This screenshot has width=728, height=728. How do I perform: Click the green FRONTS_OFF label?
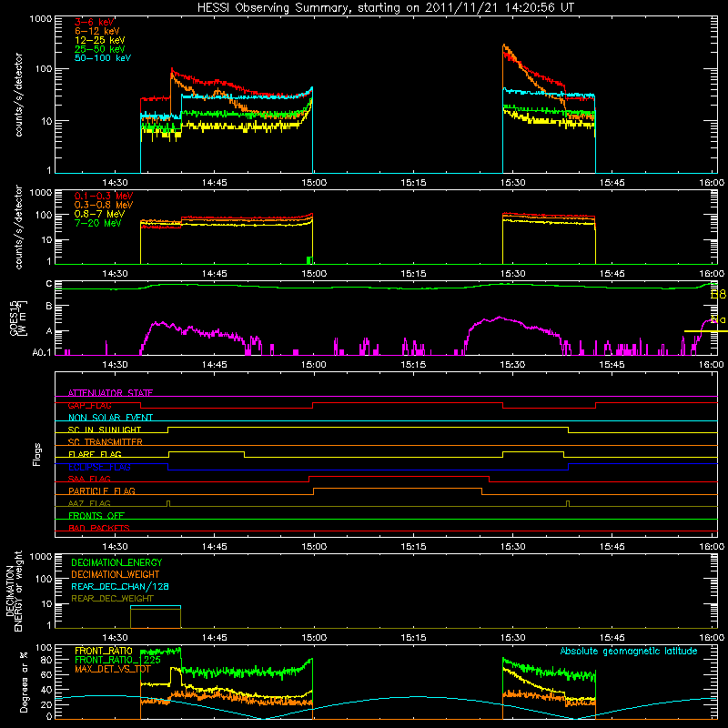[96, 515]
